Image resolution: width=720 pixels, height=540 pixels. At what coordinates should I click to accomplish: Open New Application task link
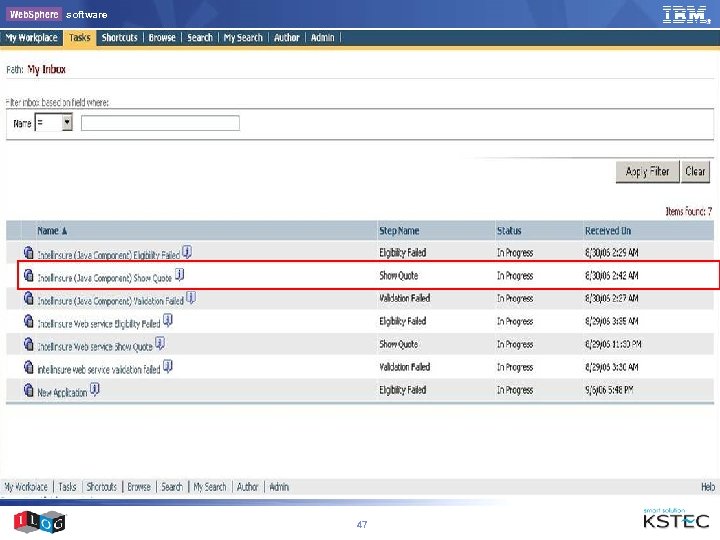pos(62,393)
